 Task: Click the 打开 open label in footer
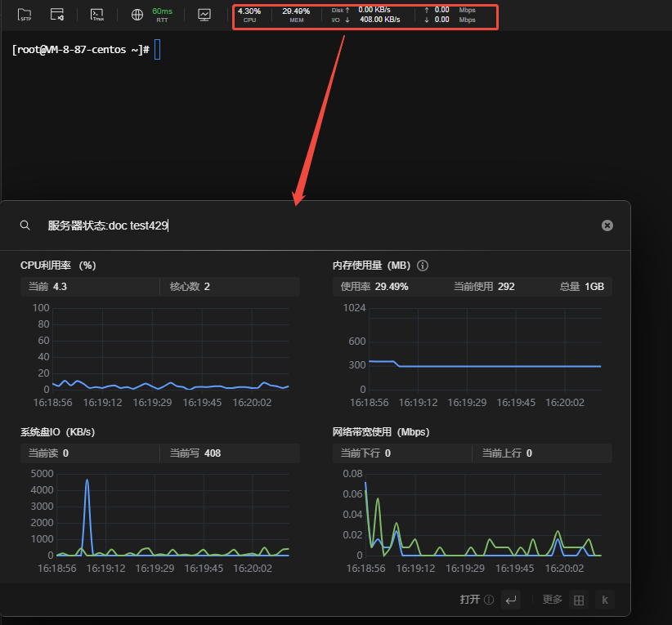tap(470, 600)
